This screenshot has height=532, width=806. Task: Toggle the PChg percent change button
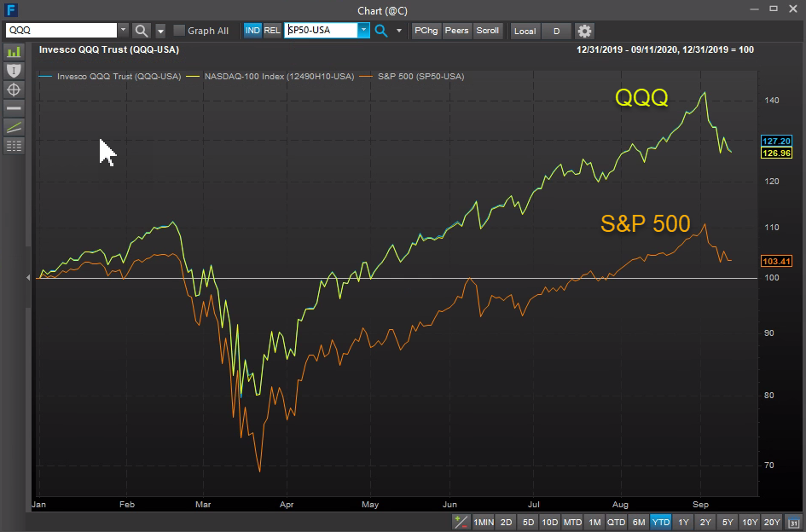pyautogui.click(x=426, y=31)
